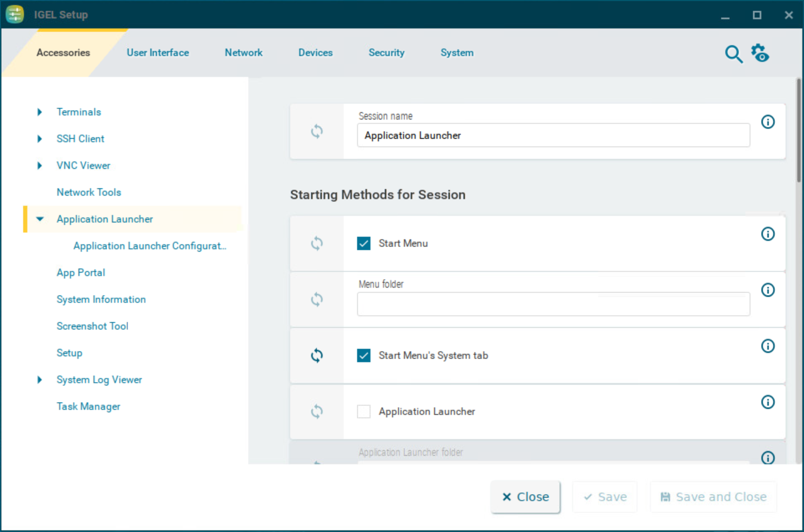The height and width of the screenshot is (532, 804).
Task: Select Application Launcher Configuration in the tree
Action: pos(150,246)
